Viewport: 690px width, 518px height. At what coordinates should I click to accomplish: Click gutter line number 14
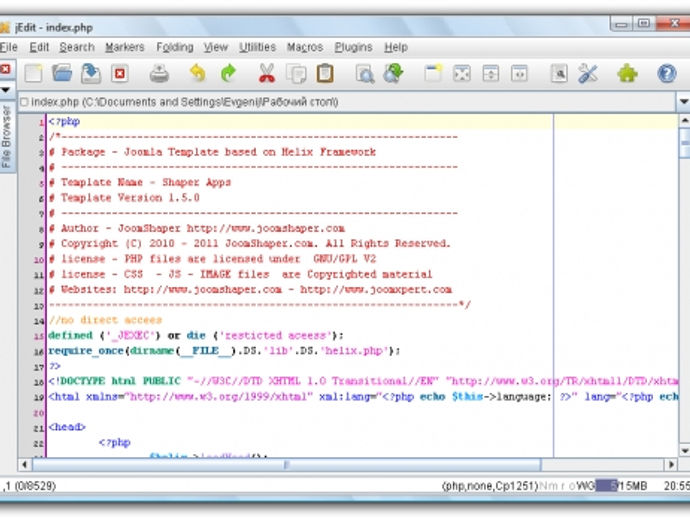39,321
